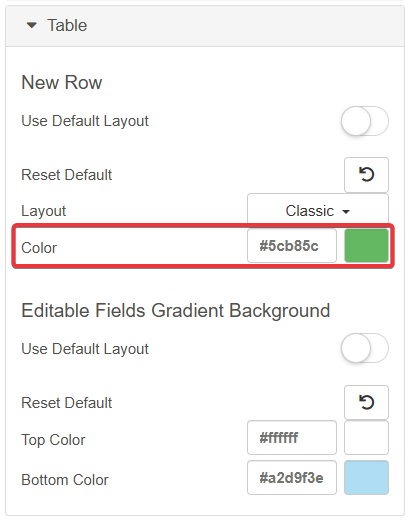
Task: Open the Classic layout dropdown
Action: tap(318, 211)
